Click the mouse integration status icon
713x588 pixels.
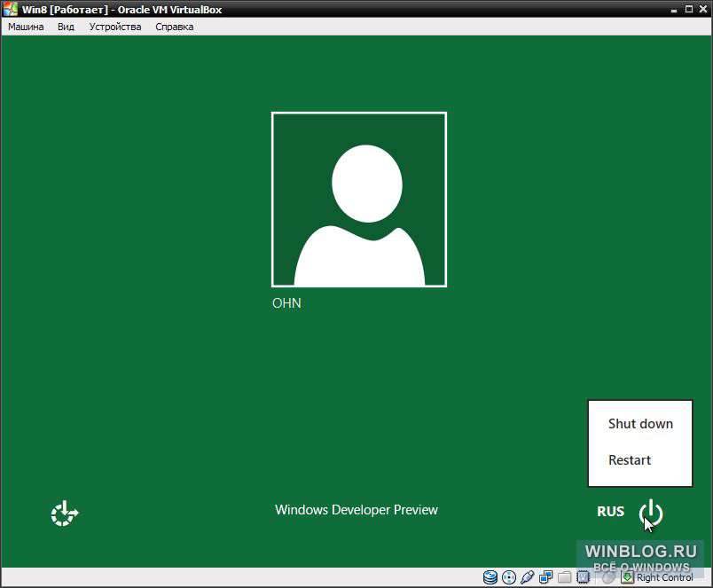point(608,577)
